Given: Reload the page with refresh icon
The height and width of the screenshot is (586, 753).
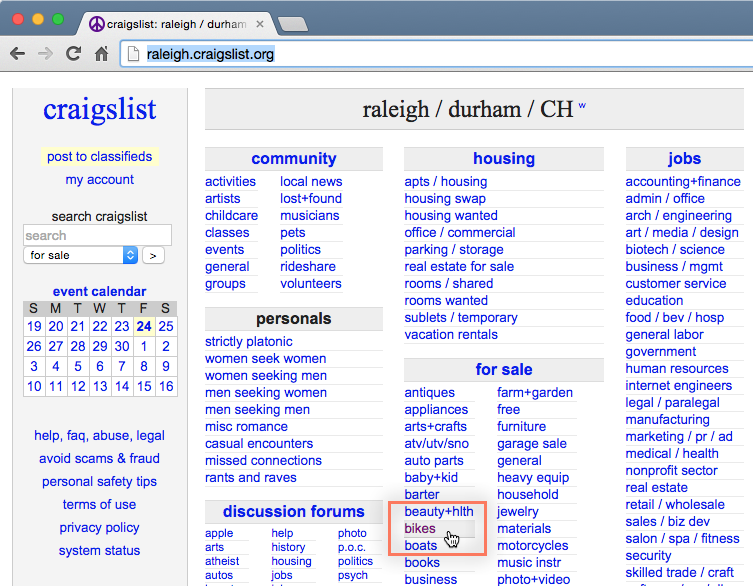Looking at the screenshot, I should click(73, 54).
